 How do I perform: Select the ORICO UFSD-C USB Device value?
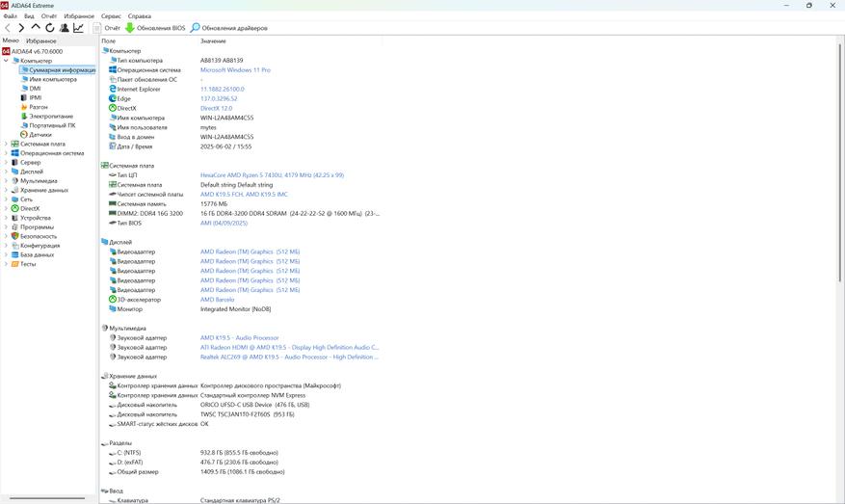254,405
